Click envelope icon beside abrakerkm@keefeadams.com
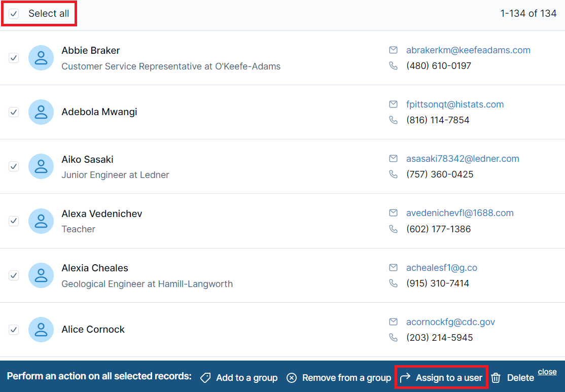 click(x=394, y=50)
